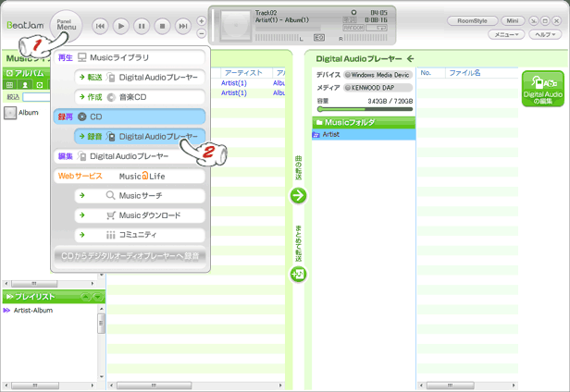Go back to the previous track
The width and height of the screenshot is (570, 392).
100,27
